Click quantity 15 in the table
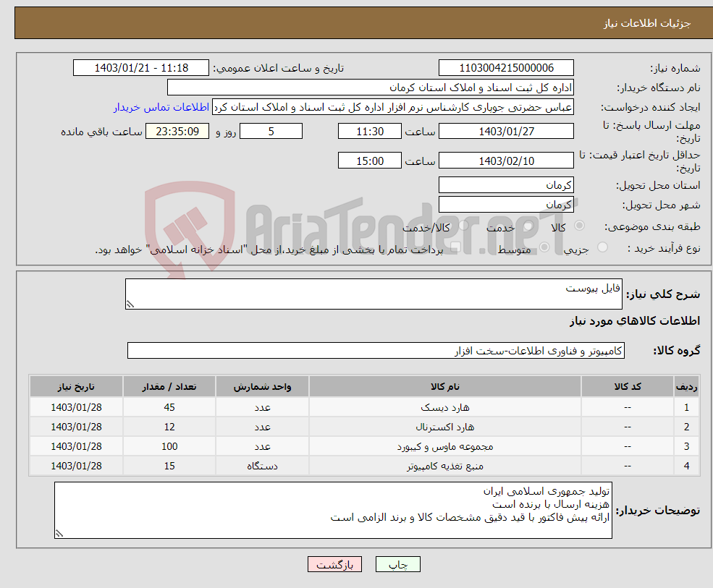 tap(169, 466)
